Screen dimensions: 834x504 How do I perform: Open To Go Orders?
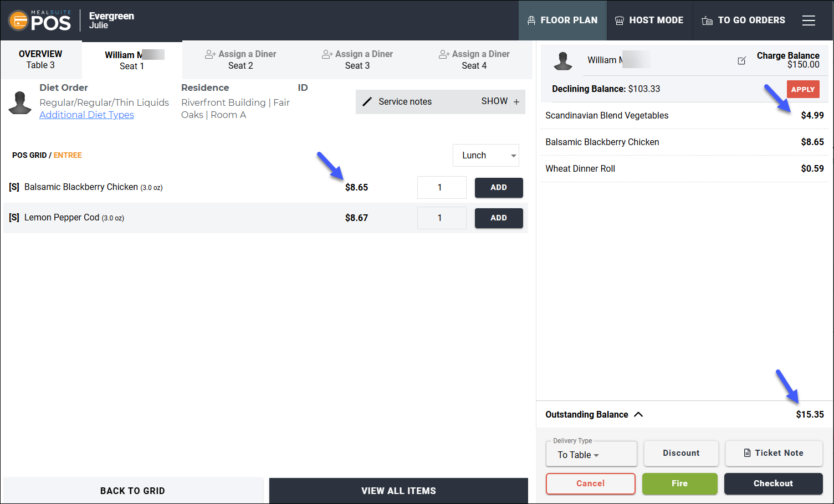tap(743, 20)
